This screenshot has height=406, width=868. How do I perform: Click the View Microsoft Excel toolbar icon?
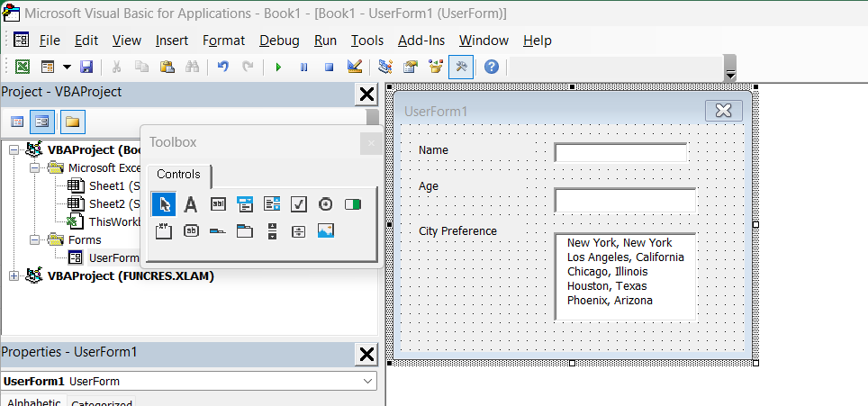point(23,67)
